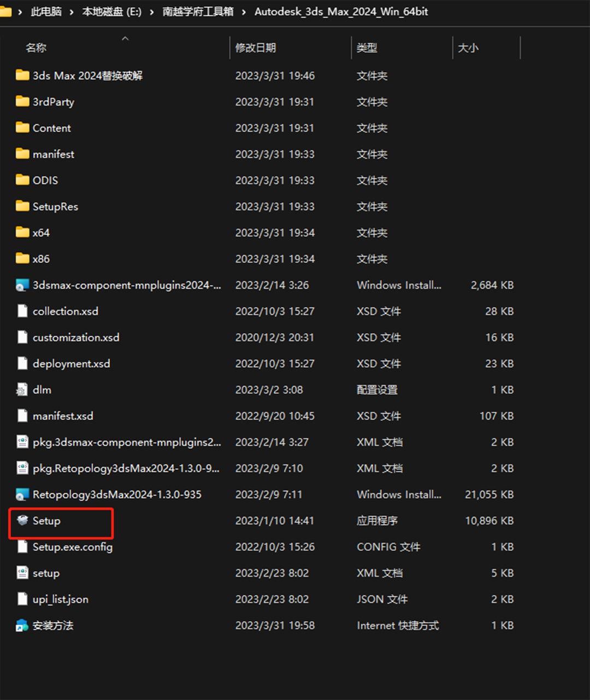This screenshot has width=590, height=700.
Task: Click the 安装方法 Internet shortcut icon
Action: [22, 626]
